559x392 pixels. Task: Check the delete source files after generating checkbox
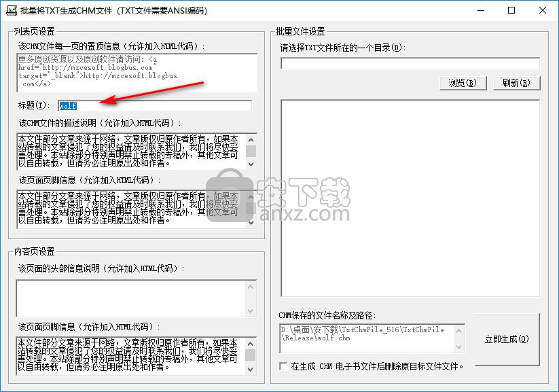coord(283,366)
